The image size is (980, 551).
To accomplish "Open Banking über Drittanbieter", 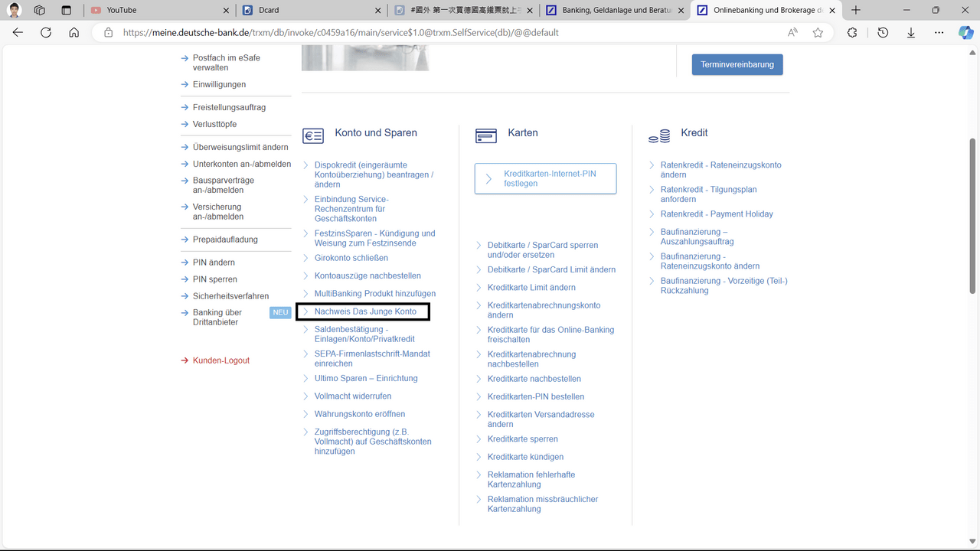I will (217, 318).
